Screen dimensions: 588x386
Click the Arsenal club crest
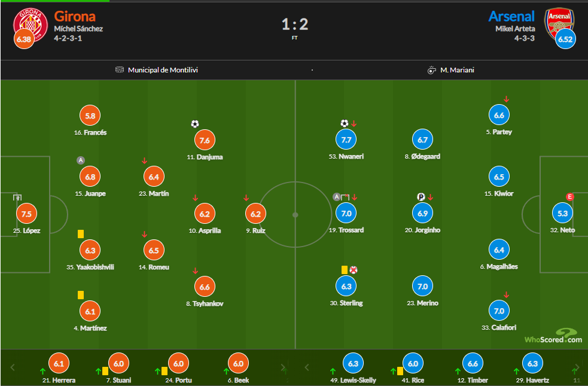[559, 24]
